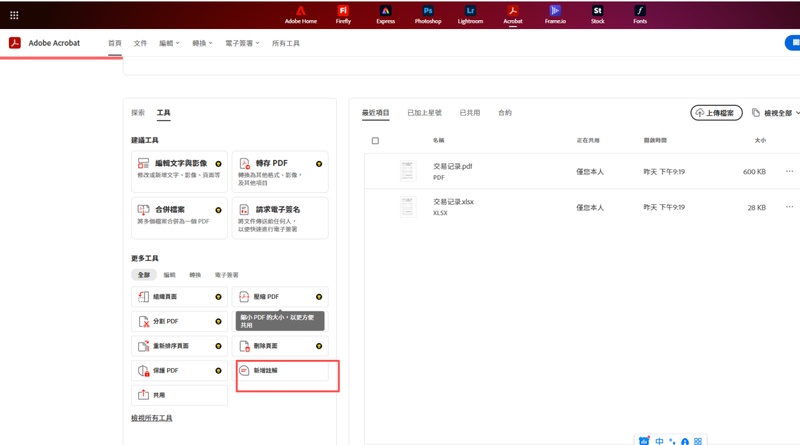Image resolution: width=800 pixels, height=445 pixels.
Task: Open the 交易记录.xlsx thumbnail
Action: tap(407, 207)
